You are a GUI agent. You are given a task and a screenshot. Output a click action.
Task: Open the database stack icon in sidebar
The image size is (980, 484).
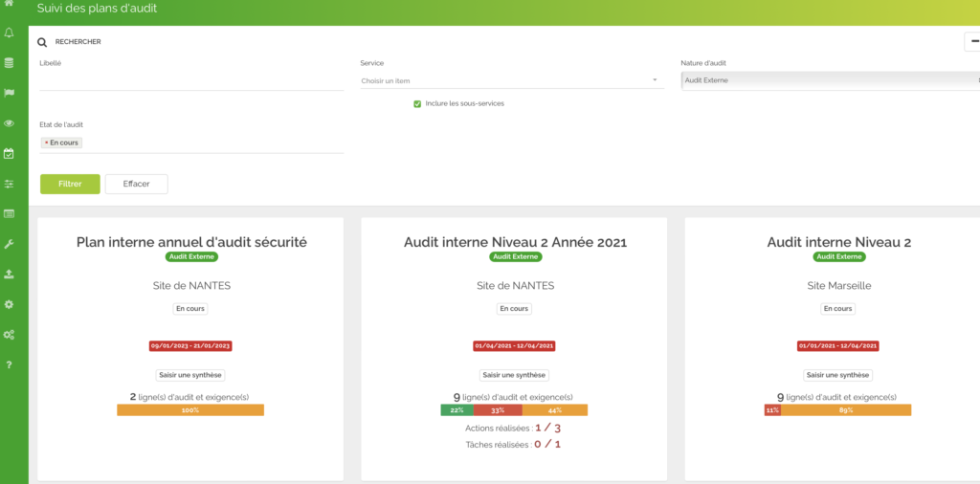10,63
